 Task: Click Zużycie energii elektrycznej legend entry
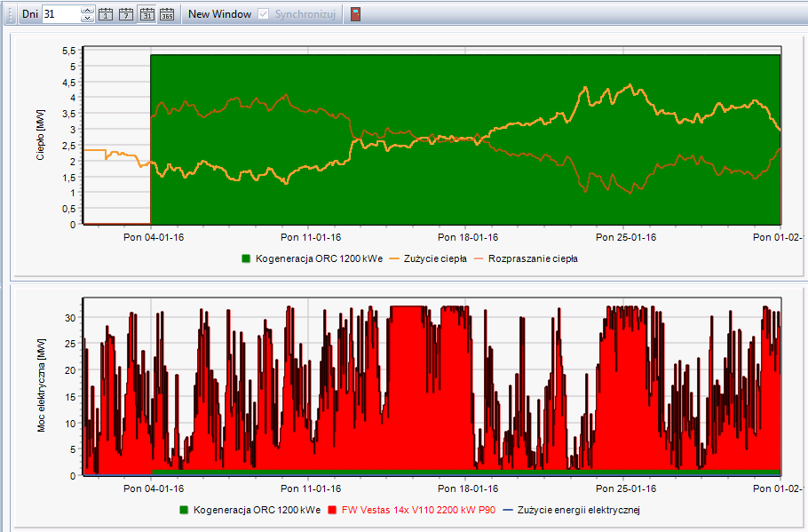(572, 510)
